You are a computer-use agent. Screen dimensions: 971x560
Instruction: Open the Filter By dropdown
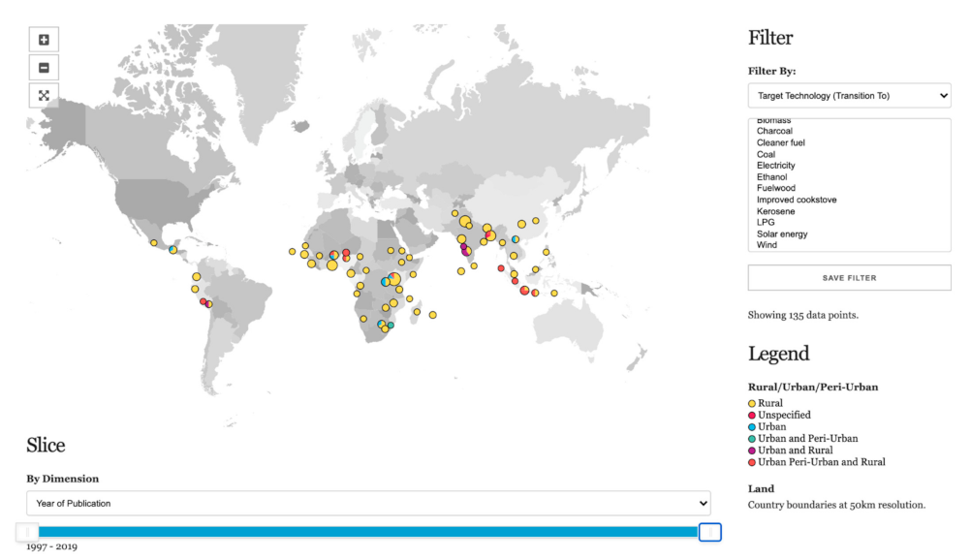[x=849, y=95]
